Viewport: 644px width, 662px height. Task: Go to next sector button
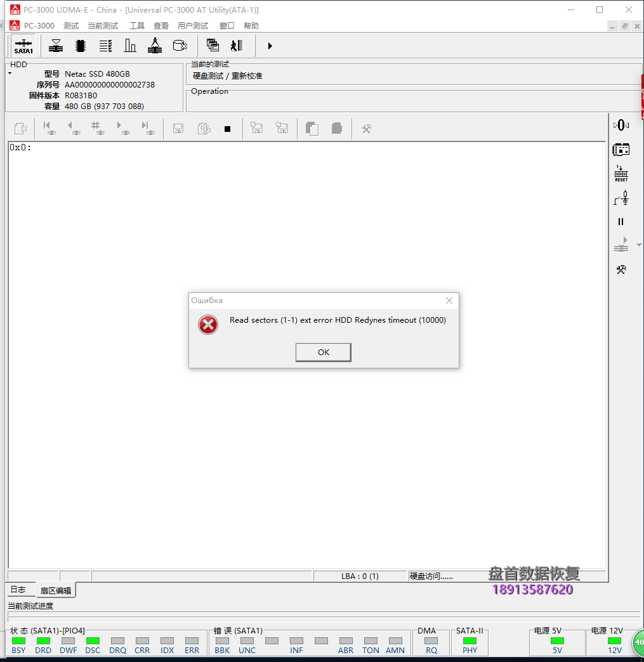point(122,128)
